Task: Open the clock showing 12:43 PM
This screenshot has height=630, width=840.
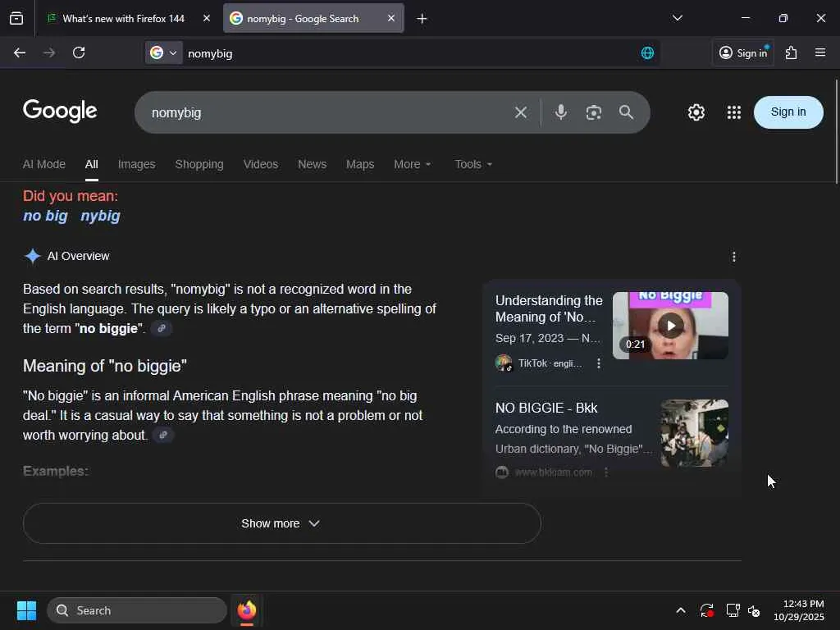Action: [799, 610]
